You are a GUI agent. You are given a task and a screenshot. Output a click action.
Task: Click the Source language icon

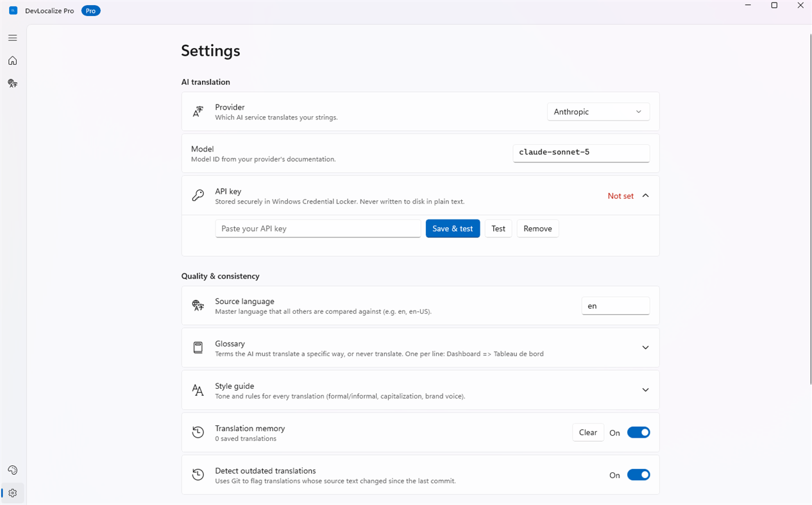(x=198, y=305)
